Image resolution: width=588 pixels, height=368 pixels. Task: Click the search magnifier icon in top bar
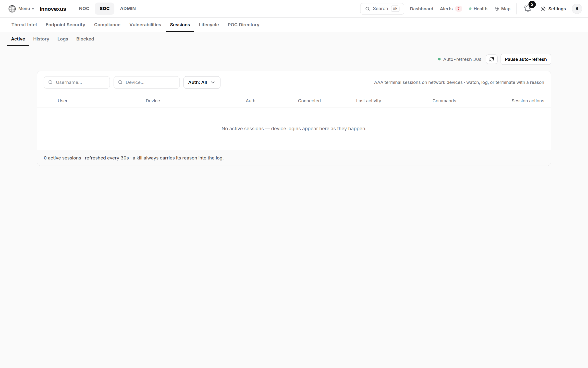(367, 9)
